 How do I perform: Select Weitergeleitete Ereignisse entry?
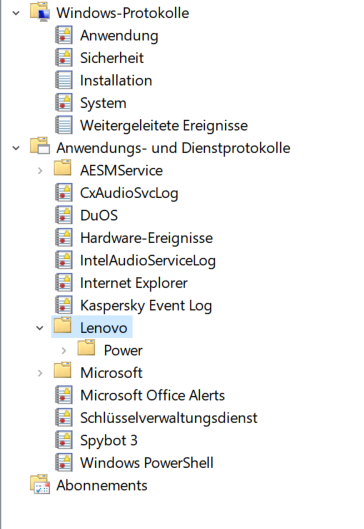(x=164, y=126)
